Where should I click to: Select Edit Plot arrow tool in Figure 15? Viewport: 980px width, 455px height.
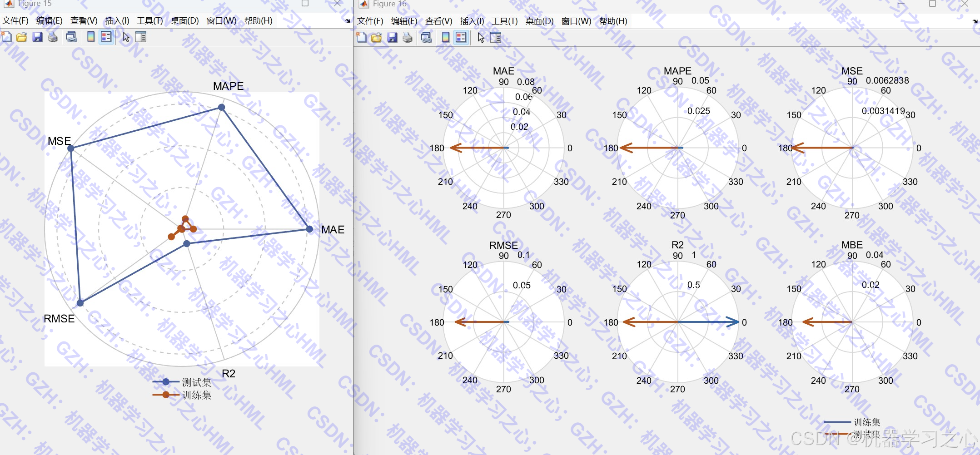(x=126, y=37)
